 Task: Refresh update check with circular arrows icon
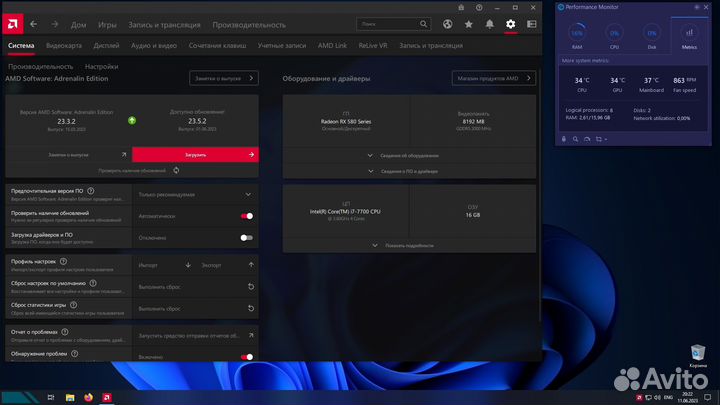(x=176, y=170)
